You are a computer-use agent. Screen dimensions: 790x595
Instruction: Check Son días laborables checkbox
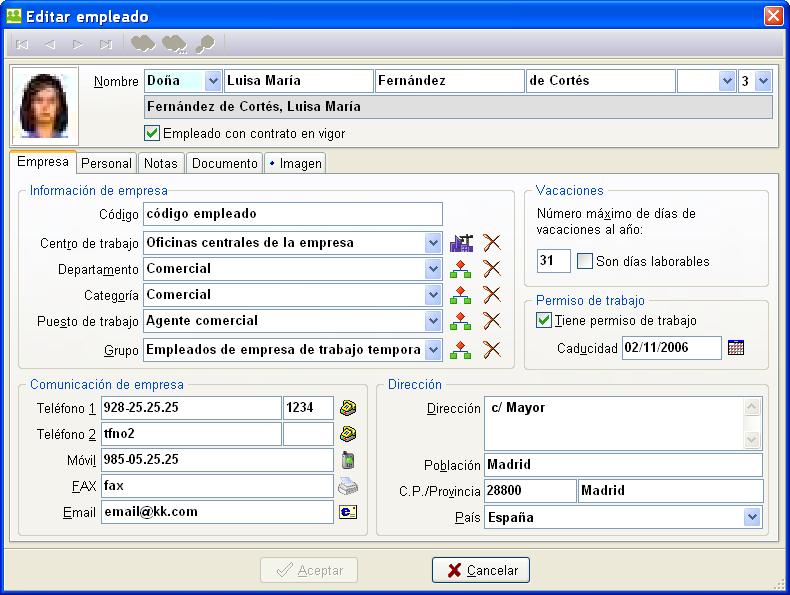584,261
